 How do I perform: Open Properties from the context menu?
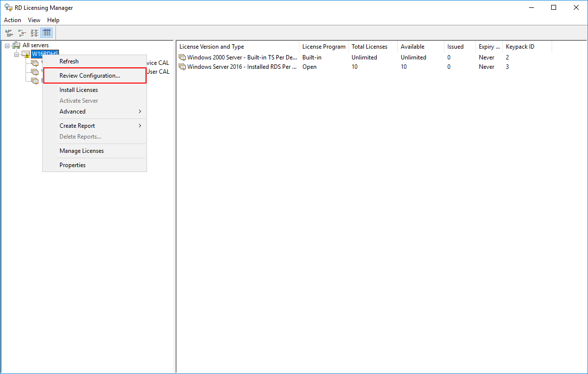point(94,165)
